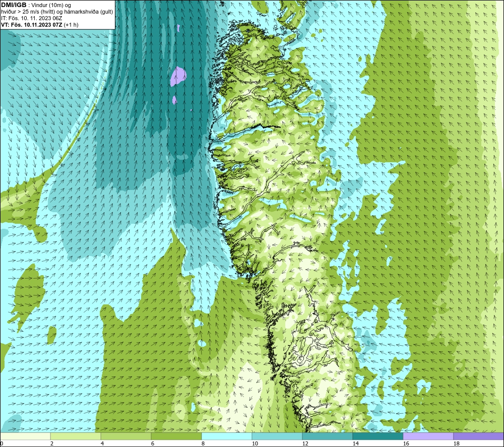Click the purple legend swatch above 18 m/s
The height and width of the screenshot is (447, 504).
click(x=478, y=436)
